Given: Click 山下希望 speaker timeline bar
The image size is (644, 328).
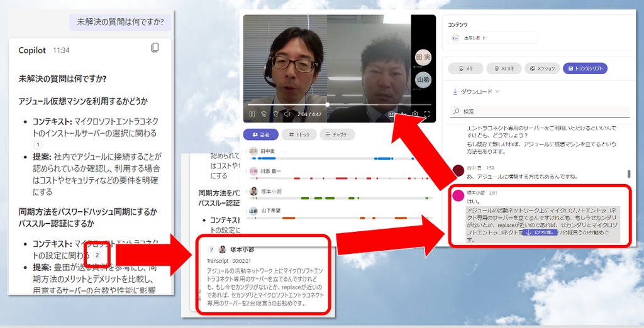Looking at the screenshot, I should click(x=339, y=218).
